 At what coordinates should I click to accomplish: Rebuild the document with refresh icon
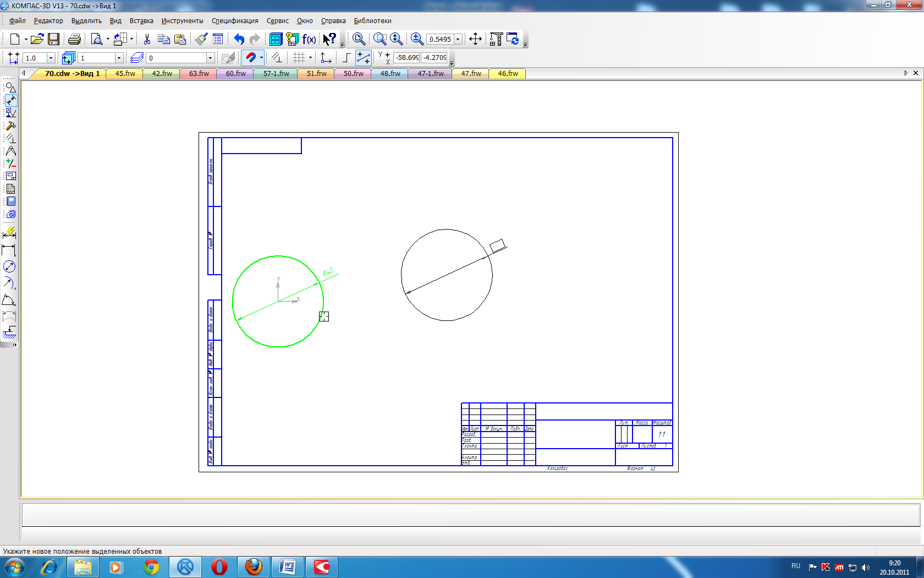pyautogui.click(x=513, y=39)
